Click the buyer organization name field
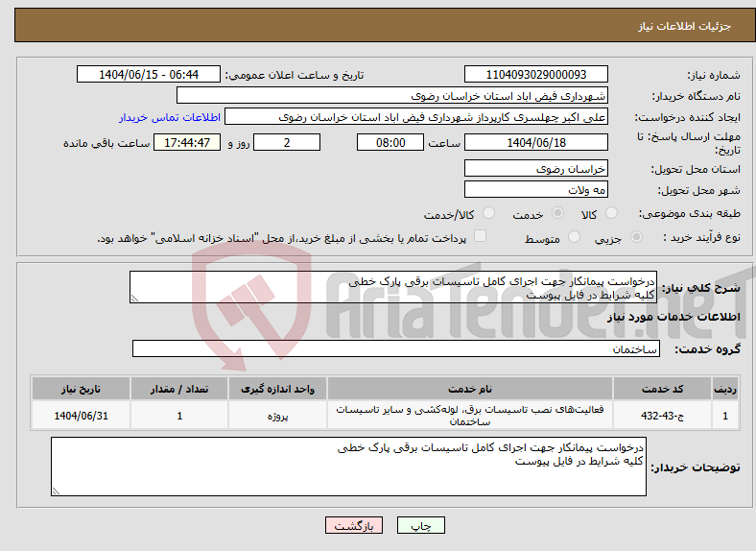The height and width of the screenshot is (551, 756). click(x=392, y=96)
